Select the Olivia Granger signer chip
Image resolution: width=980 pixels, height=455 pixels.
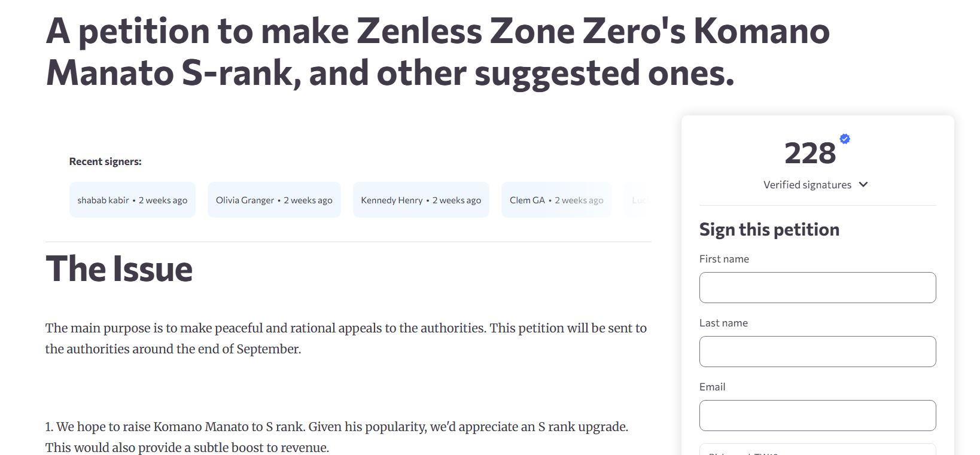coord(274,200)
